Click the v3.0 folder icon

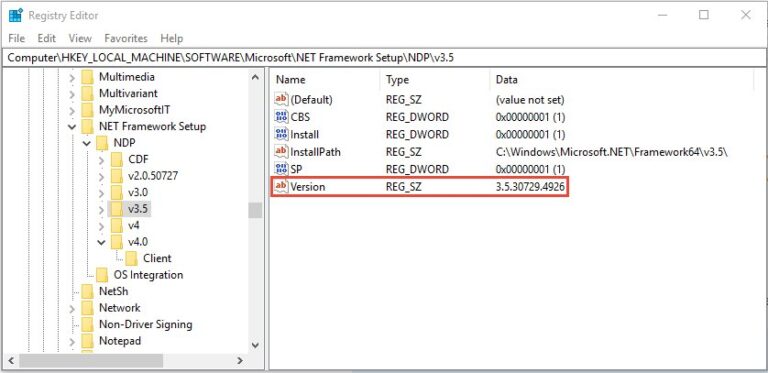(x=117, y=192)
